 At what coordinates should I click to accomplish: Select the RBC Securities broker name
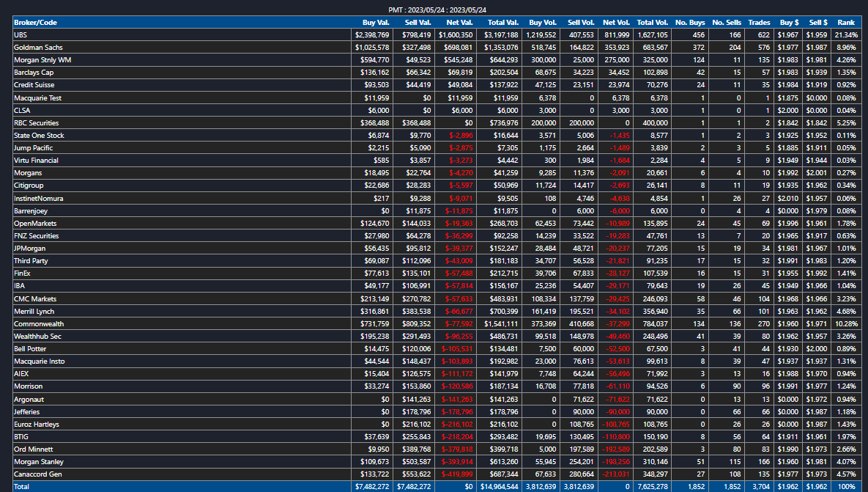pyautogui.click(x=36, y=123)
